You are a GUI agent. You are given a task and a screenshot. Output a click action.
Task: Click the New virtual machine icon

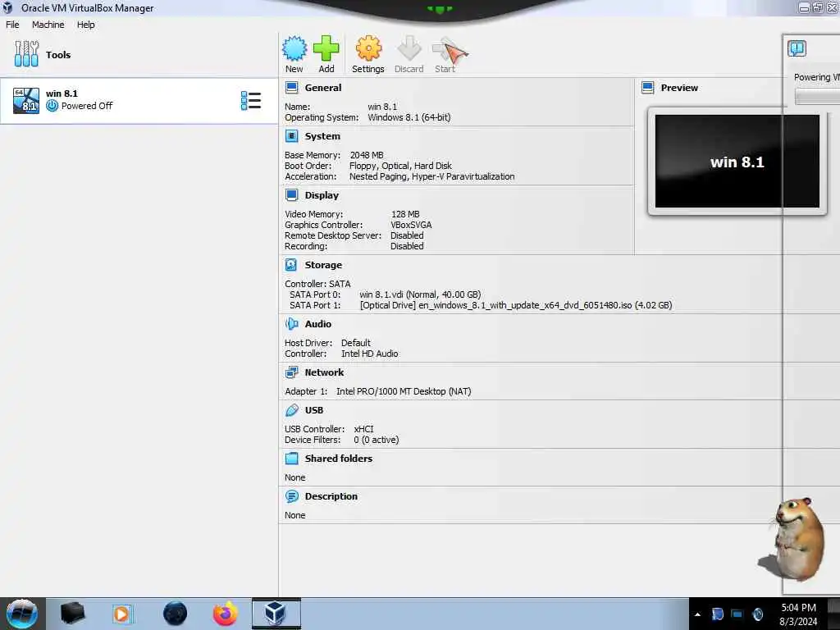[x=294, y=48]
